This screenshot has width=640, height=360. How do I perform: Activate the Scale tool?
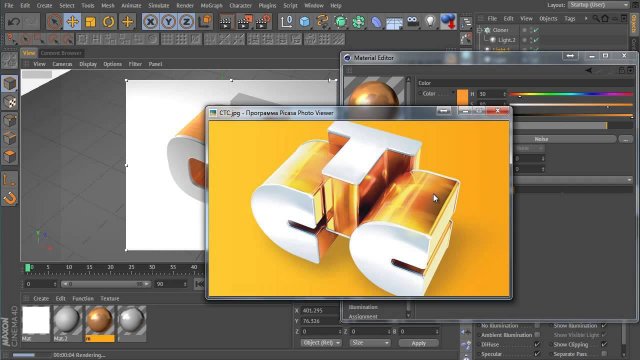point(90,22)
